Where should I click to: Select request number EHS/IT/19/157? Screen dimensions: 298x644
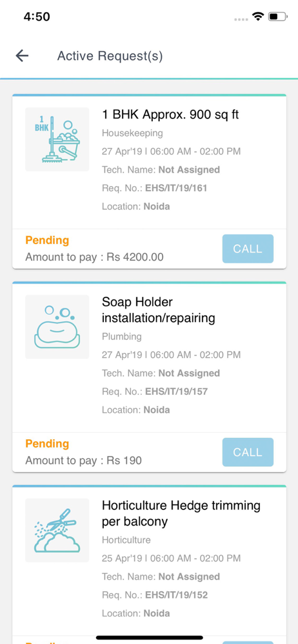[176, 392]
